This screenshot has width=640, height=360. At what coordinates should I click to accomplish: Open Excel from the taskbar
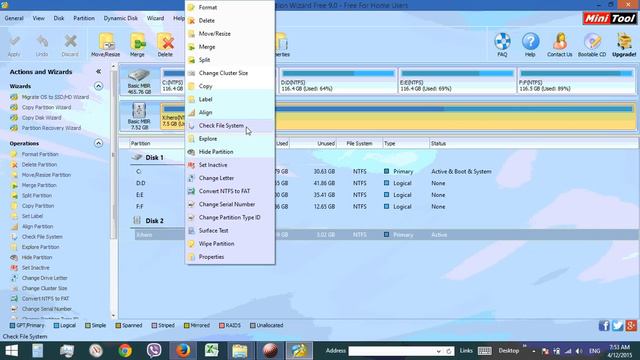pyautogui.click(x=211, y=351)
